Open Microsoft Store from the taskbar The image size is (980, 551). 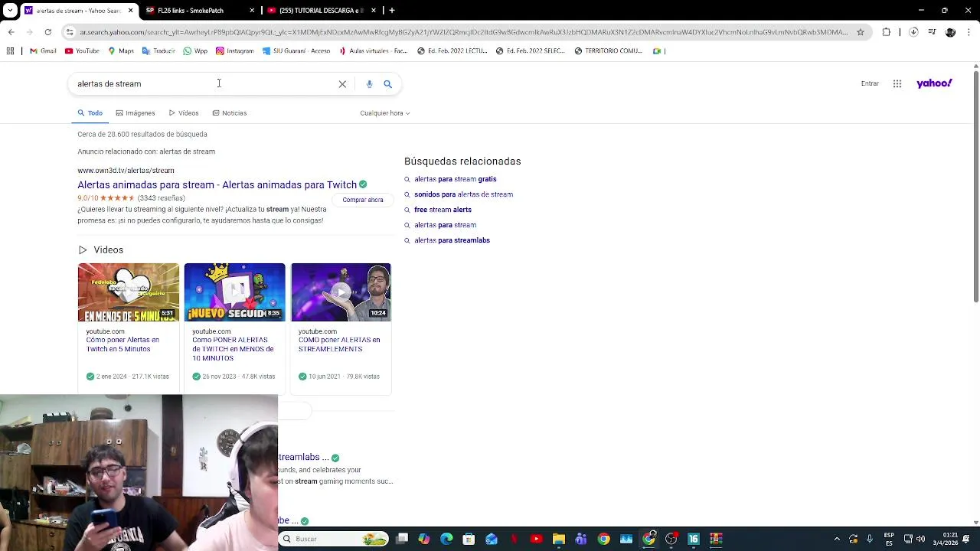[469, 539]
